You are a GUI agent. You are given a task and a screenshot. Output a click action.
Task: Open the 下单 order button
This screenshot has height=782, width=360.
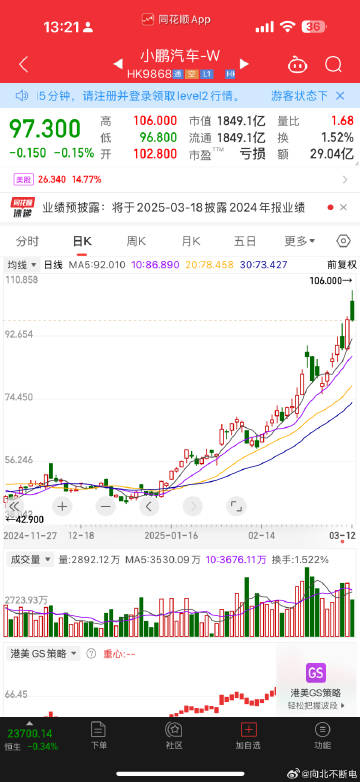[99, 735]
